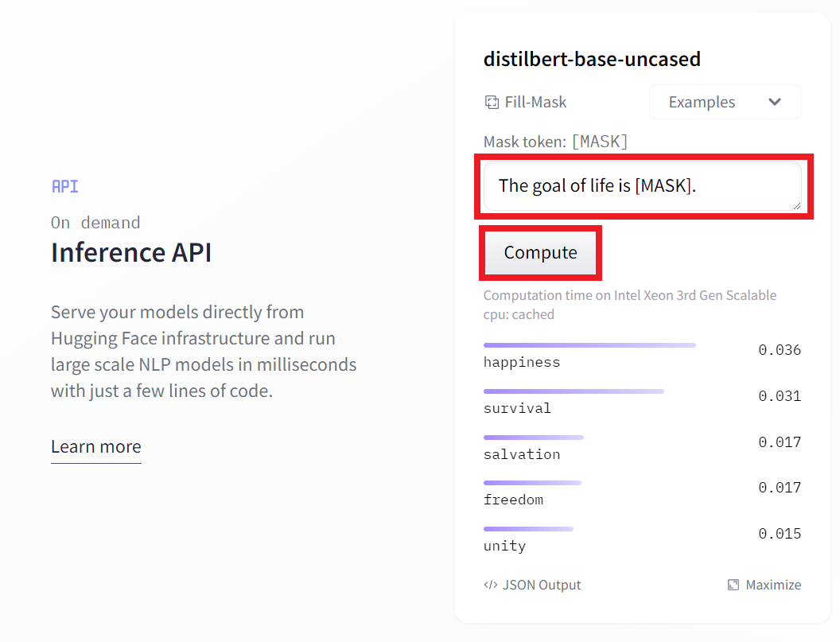
Task: Click the unity score bar
Action: (x=528, y=529)
